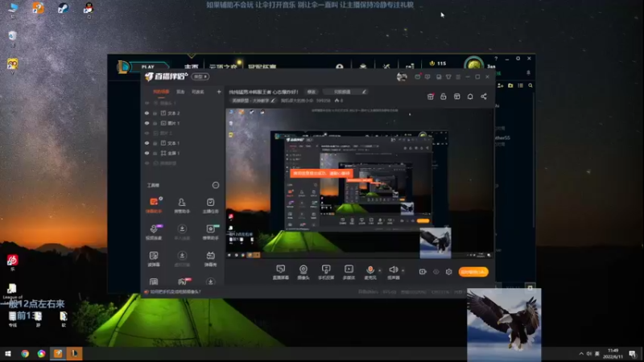Mute the microphone

click(x=370, y=271)
